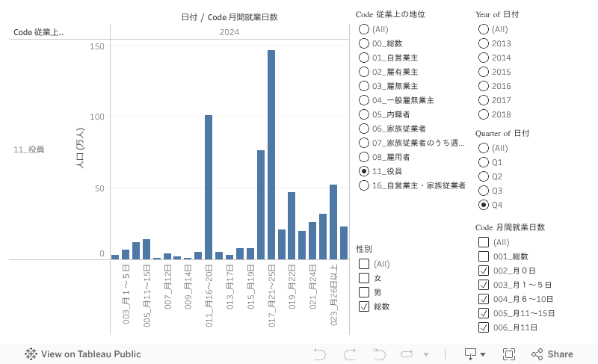598x364 pixels.
Task: Click the Code 従業上.. header
Action: 39,32
